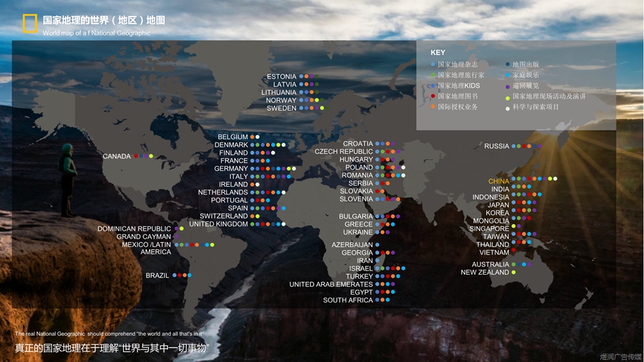Click the pale dot beside 科学与探索项目
The image size is (644, 362).
pos(508,109)
